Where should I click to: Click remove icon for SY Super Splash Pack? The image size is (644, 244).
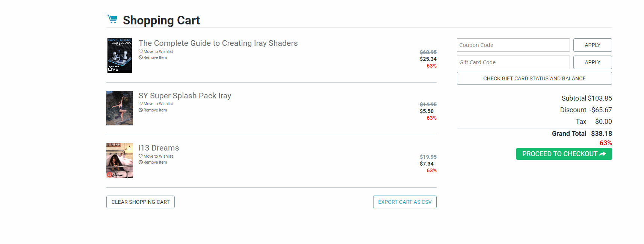pos(141,110)
